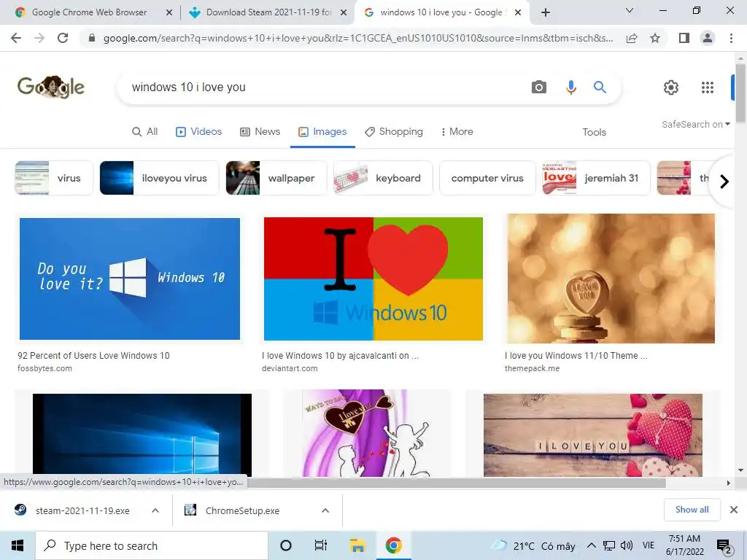Select the Shopping search tab
747x560 pixels.
pyautogui.click(x=394, y=132)
